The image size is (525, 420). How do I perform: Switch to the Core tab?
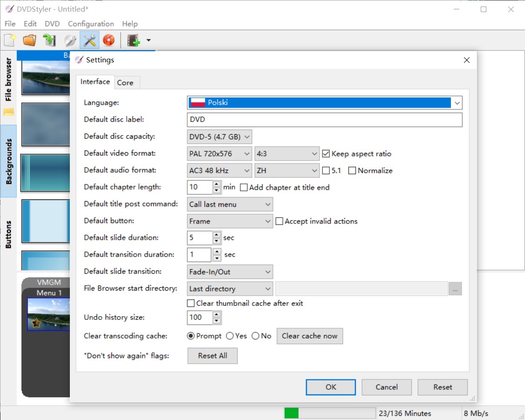point(125,83)
